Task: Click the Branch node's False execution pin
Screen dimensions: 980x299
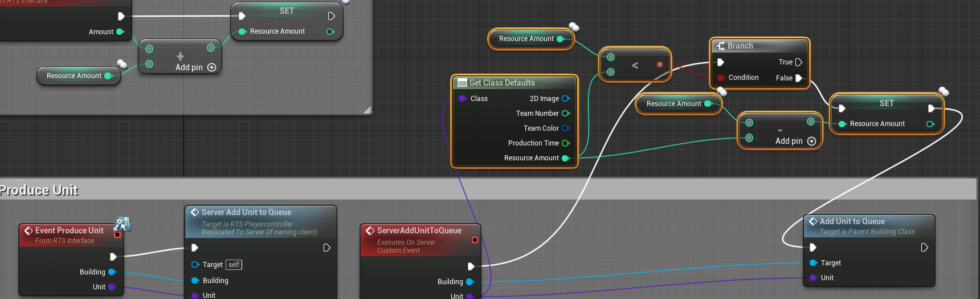Action: (x=798, y=78)
